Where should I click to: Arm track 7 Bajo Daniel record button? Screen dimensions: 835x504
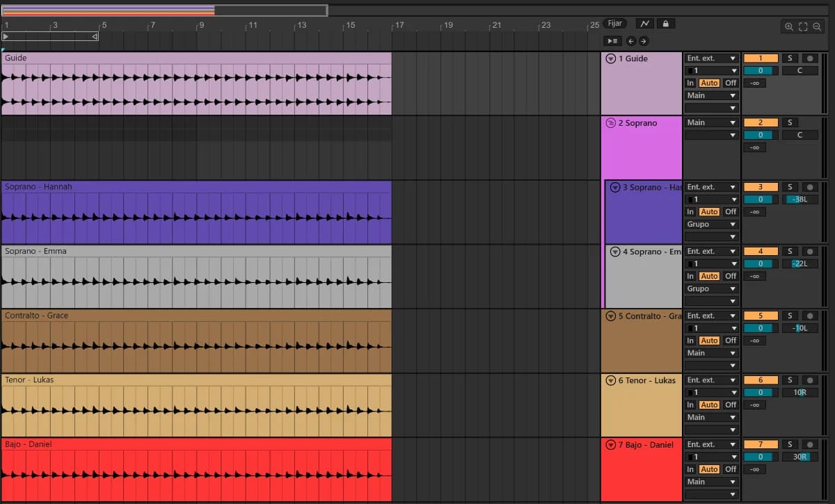(810, 444)
